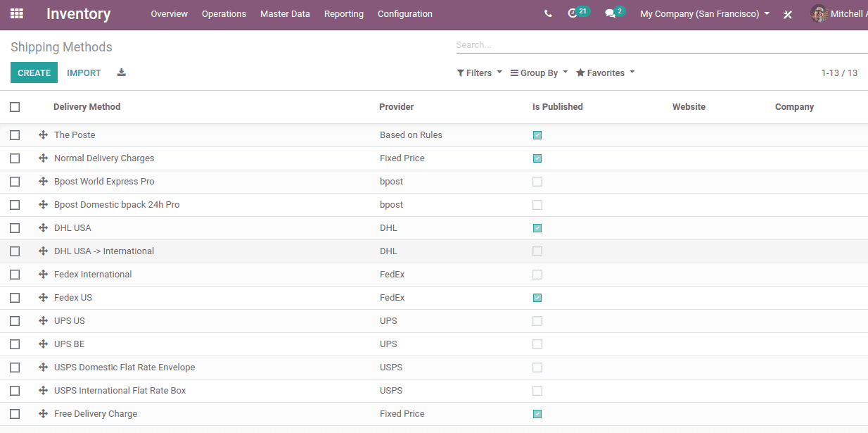Grab drag handle for USPS International Flat Rate Box

pos(43,391)
